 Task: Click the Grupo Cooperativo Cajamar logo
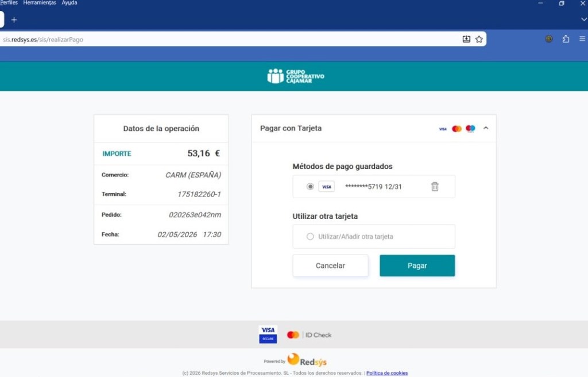tap(296, 76)
